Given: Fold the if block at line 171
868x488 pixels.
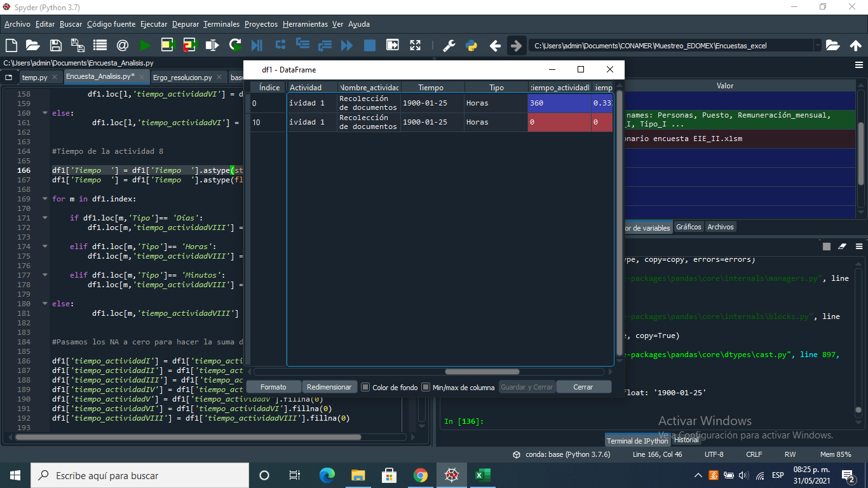Looking at the screenshot, I should (45, 218).
